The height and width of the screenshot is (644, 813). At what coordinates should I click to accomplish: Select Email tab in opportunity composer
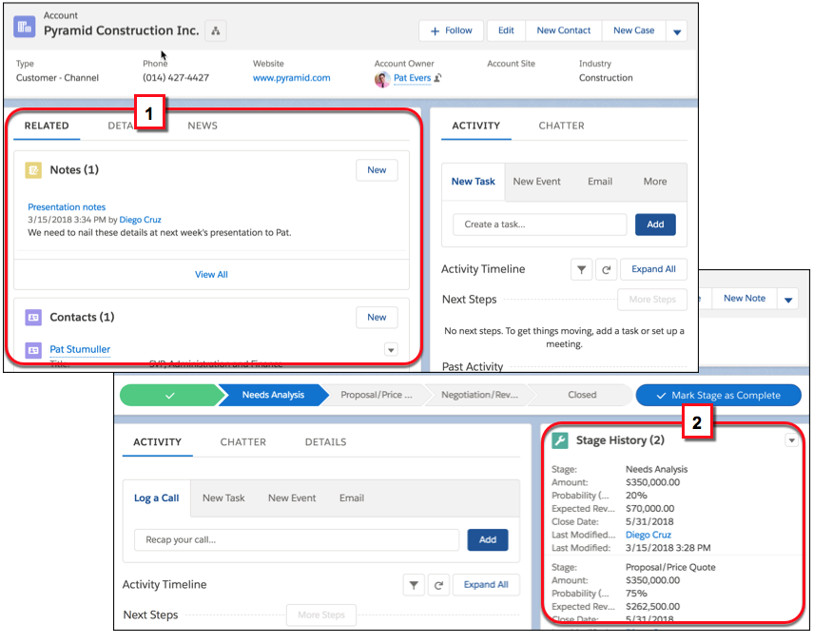point(352,498)
